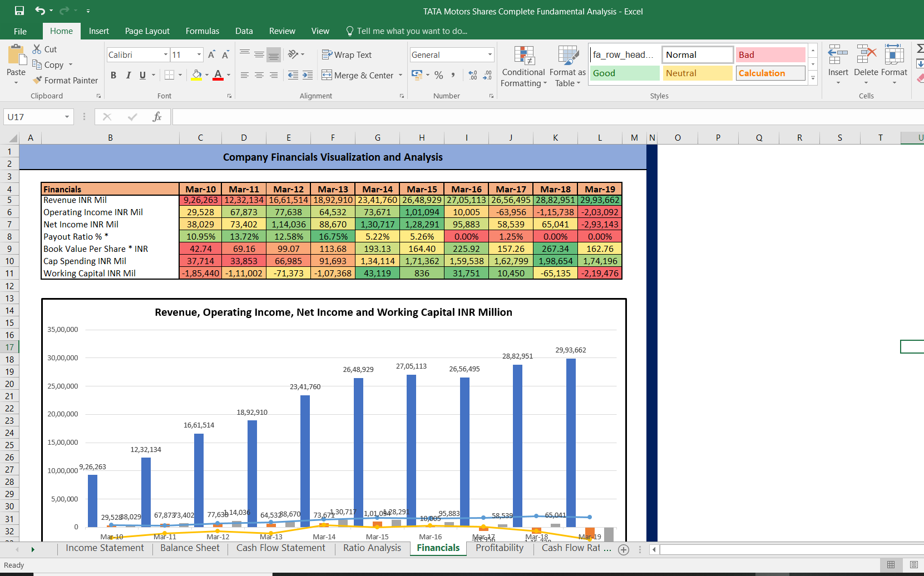Click the text orientation icon
This screenshot has height=576, width=924.
coord(293,54)
